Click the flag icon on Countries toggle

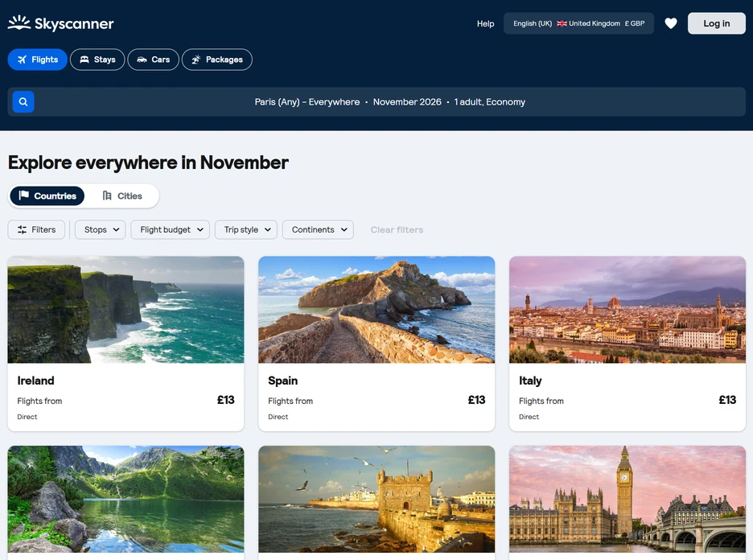pyautogui.click(x=23, y=196)
